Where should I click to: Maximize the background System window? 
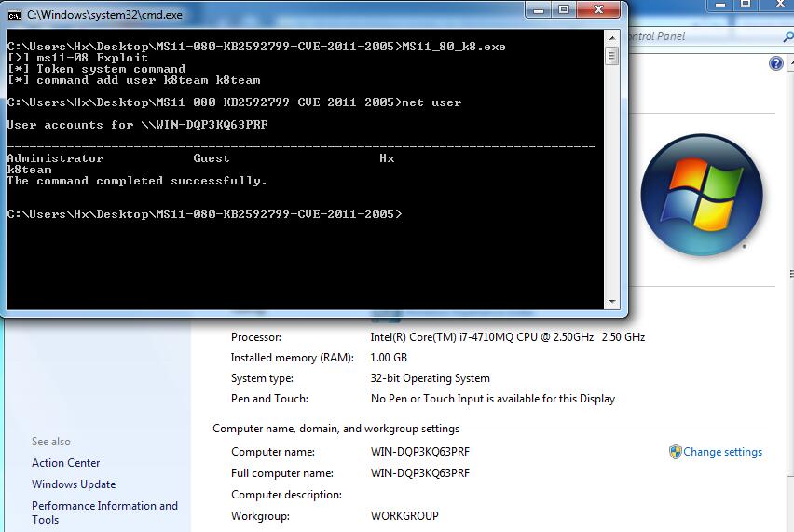[x=746, y=5]
